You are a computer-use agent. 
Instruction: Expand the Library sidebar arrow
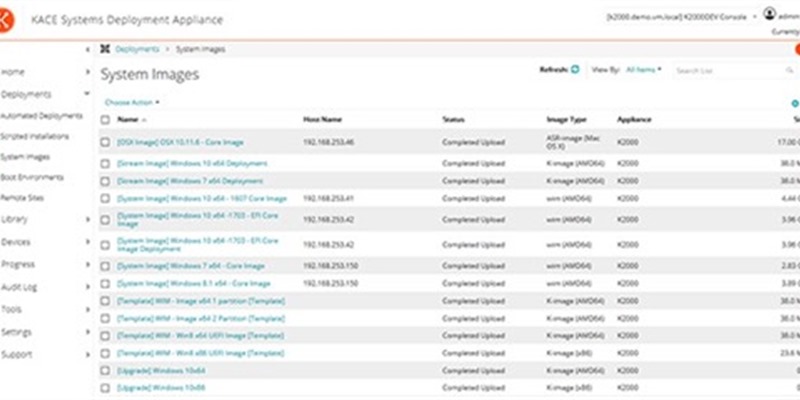88,219
